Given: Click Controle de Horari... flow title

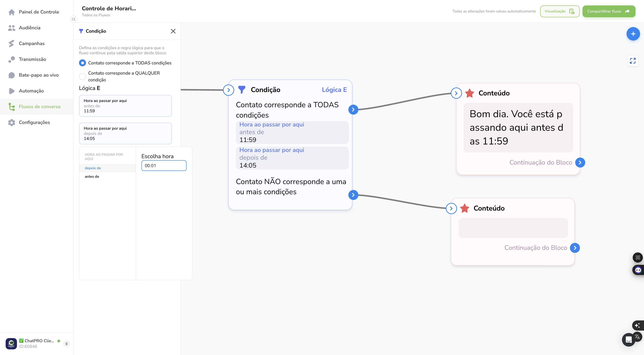Looking at the screenshot, I should (x=109, y=8).
